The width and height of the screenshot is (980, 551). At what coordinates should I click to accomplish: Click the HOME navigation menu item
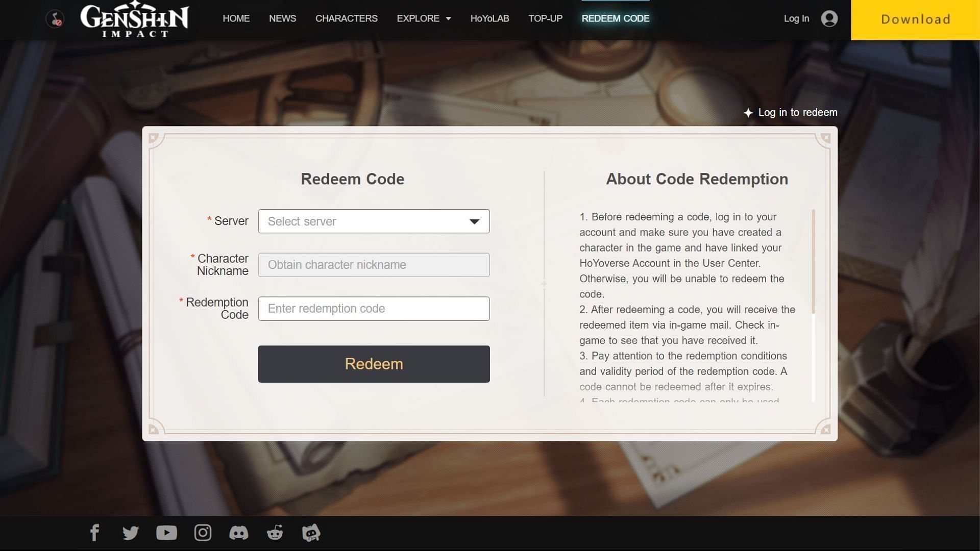click(236, 18)
